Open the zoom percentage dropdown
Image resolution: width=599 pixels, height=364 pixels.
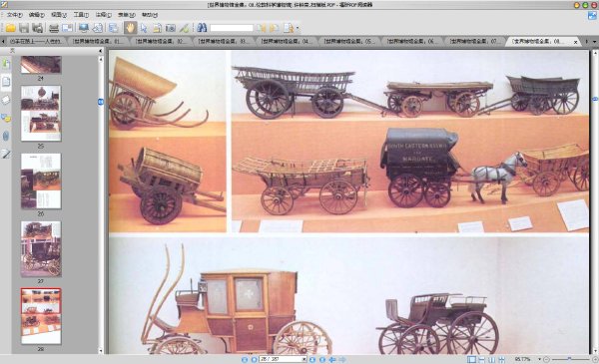coord(539,359)
